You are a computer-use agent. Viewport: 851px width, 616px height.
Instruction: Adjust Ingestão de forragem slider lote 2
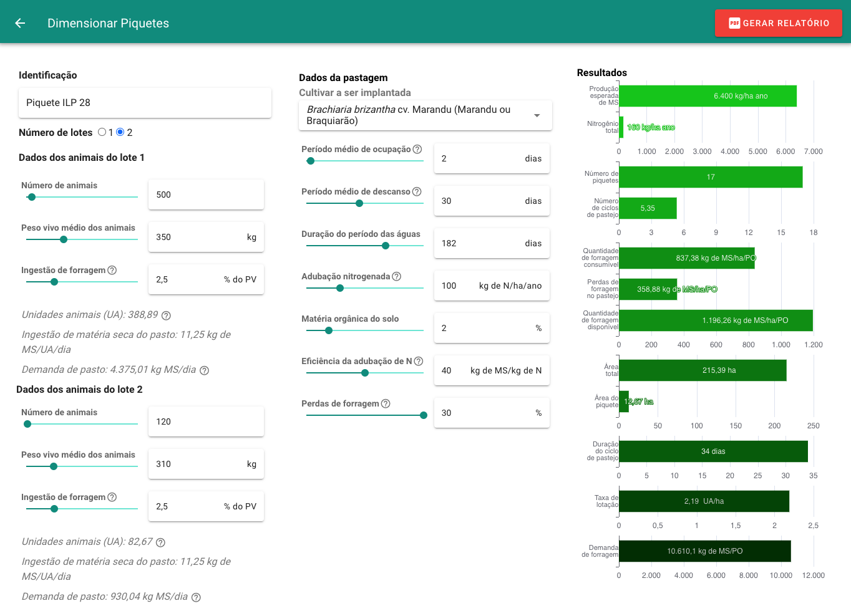click(82, 509)
